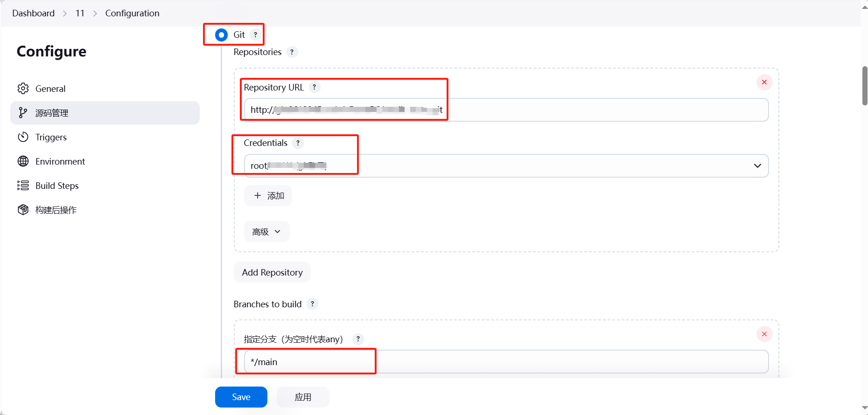Click the Configure heading
868x415 pixels.
(51, 51)
